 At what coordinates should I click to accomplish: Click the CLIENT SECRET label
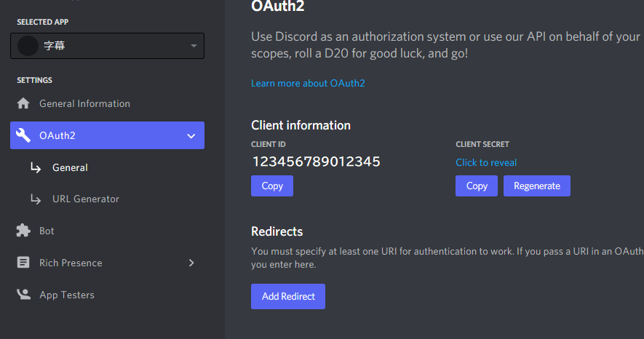coord(482,145)
